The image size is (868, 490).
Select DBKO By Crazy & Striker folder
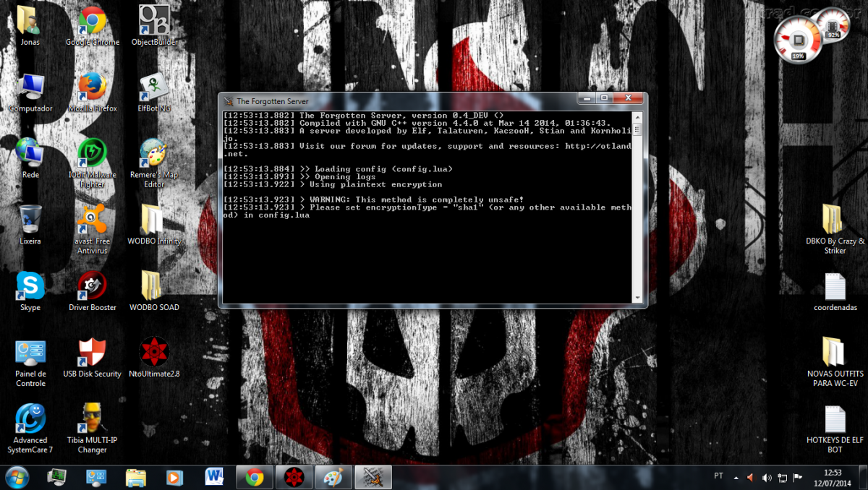(835, 229)
